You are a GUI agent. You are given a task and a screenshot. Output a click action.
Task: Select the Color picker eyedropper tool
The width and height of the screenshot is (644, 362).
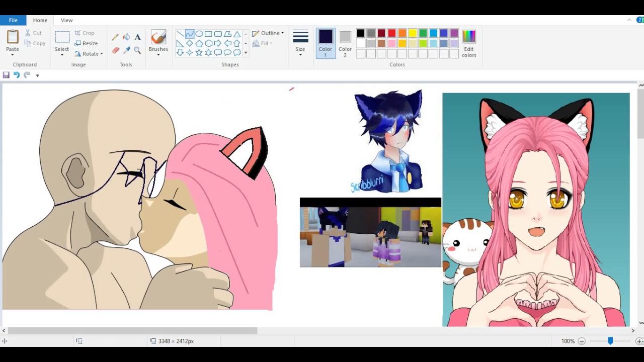(x=126, y=50)
